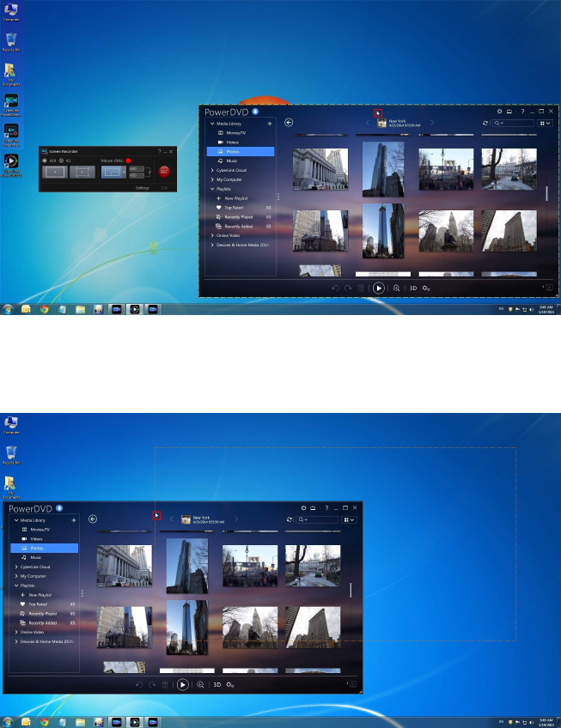Expand Devices & Home Media in lower PowerDVD
Viewport: 561px width, 728px height.
click(16, 641)
